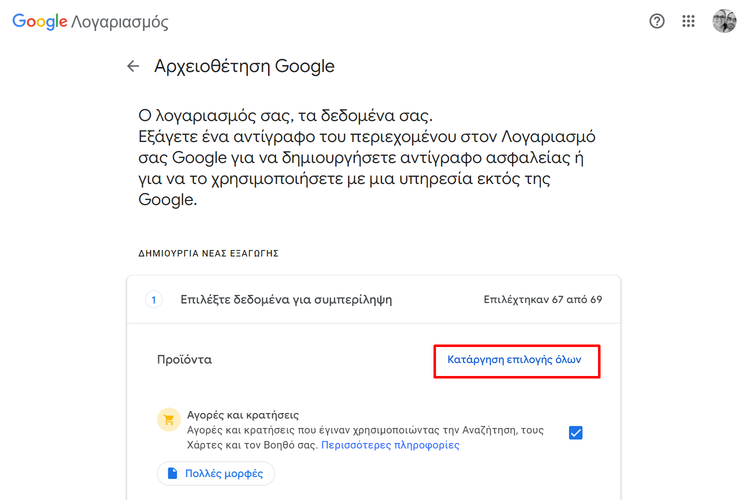Click the step 1 circle indicator
Image resolution: width=750 pixels, height=500 pixels.
pyautogui.click(x=154, y=300)
